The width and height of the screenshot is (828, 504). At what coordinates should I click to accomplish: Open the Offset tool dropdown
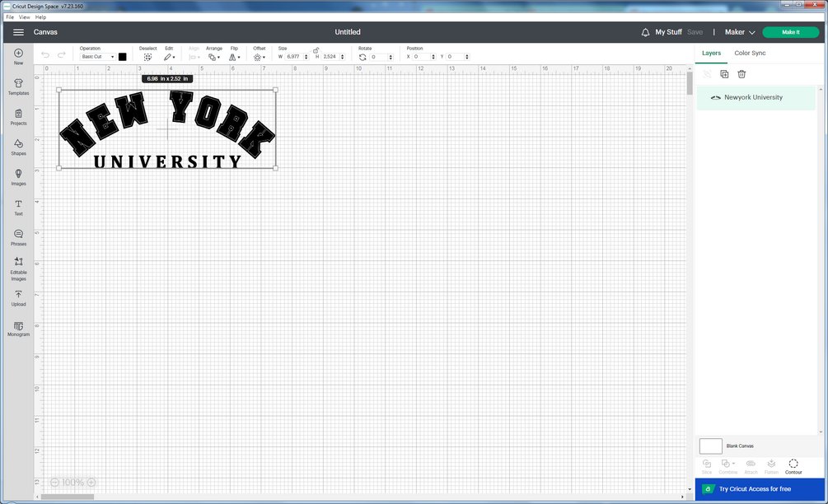click(259, 57)
